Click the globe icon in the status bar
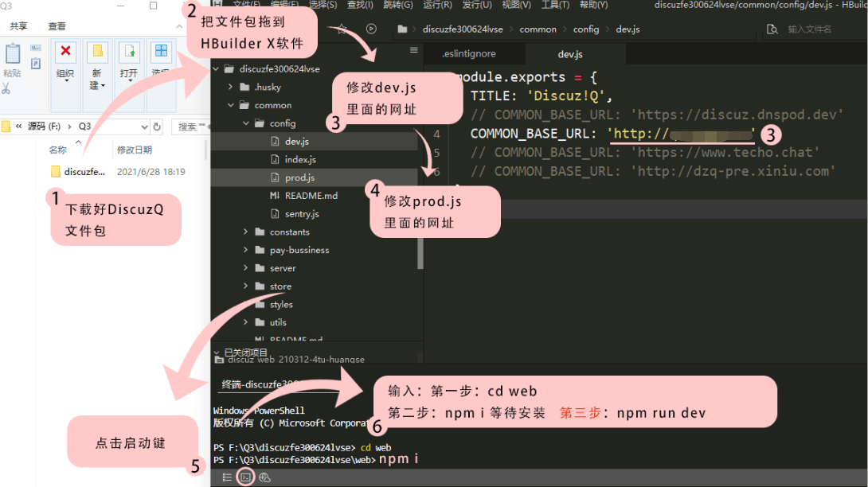This screenshot has width=868, height=487. (265, 477)
